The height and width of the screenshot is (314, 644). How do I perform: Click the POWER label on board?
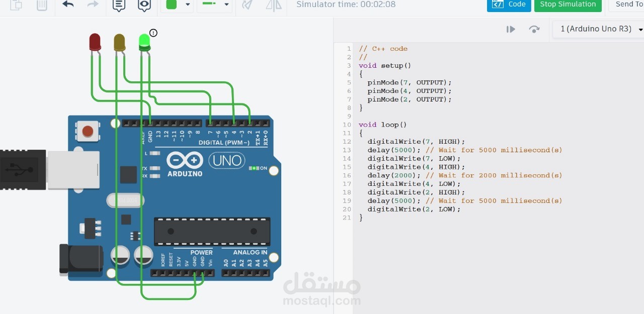201,252
